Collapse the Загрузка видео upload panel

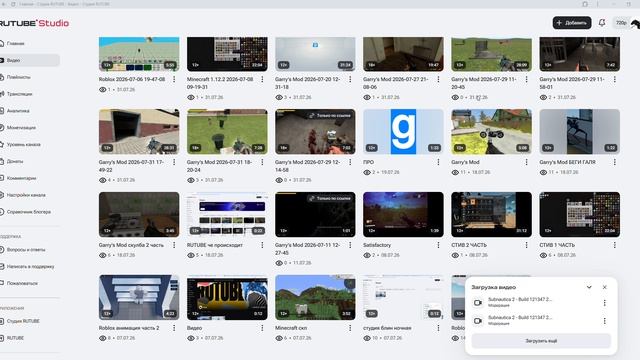pyautogui.click(x=589, y=287)
